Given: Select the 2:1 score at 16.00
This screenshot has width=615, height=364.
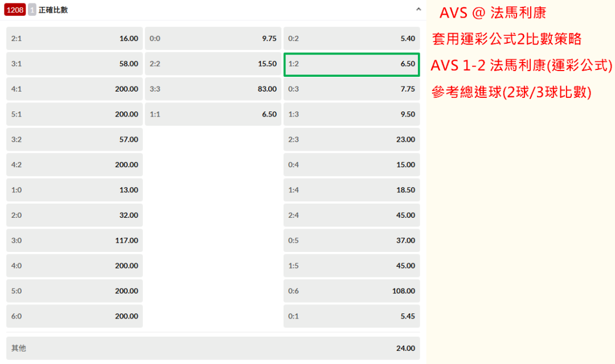Looking at the screenshot, I should pyautogui.click(x=75, y=39).
